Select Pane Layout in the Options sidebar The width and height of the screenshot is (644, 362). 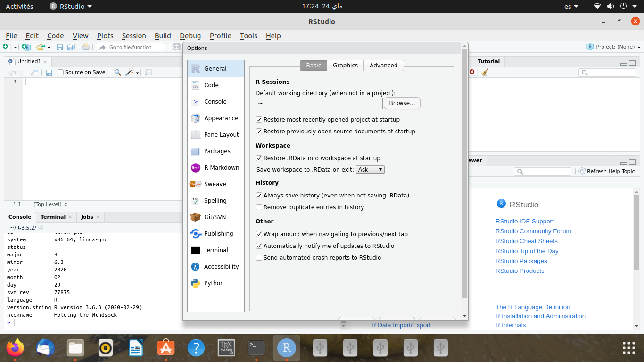pos(216,135)
